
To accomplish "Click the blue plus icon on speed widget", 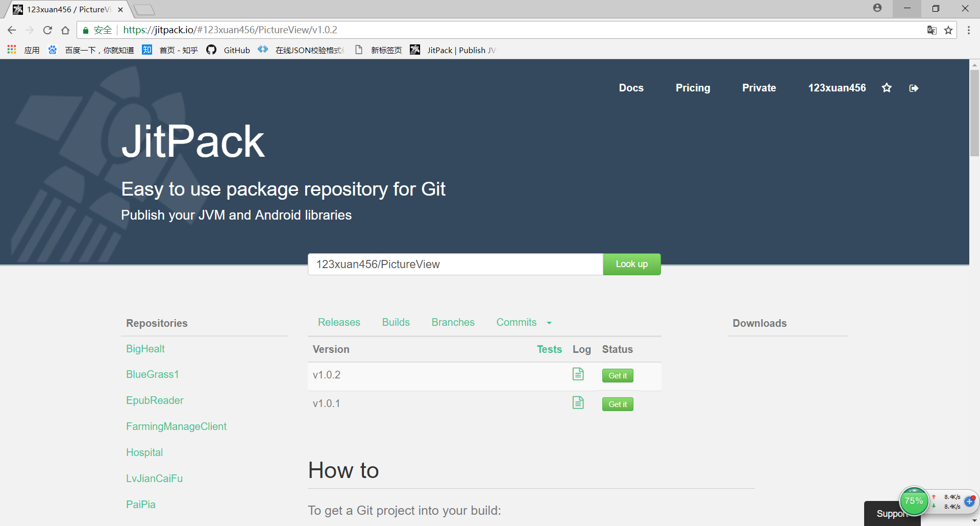I will click(x=969, y=501).
